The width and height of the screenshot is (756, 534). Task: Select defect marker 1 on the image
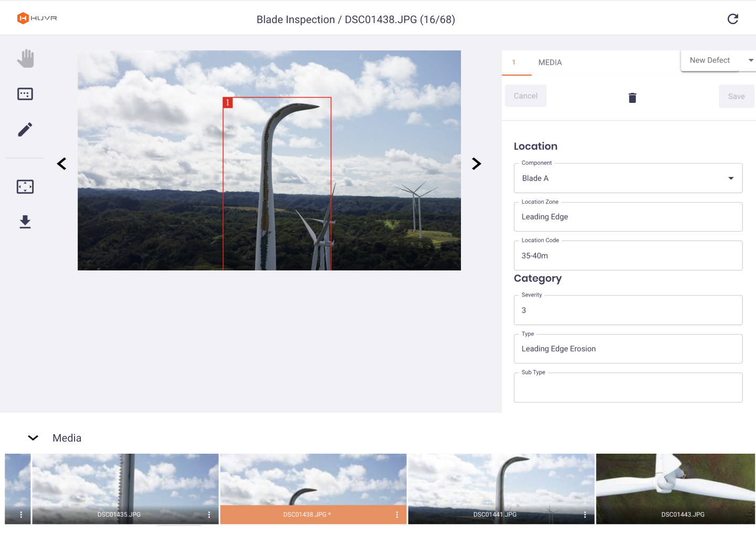228,102
